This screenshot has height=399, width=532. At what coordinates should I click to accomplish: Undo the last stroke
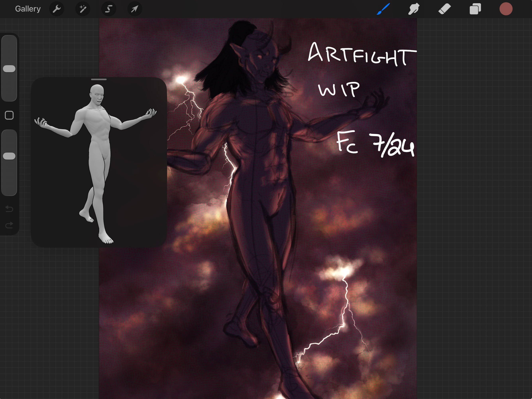click(x=9, y=208)
